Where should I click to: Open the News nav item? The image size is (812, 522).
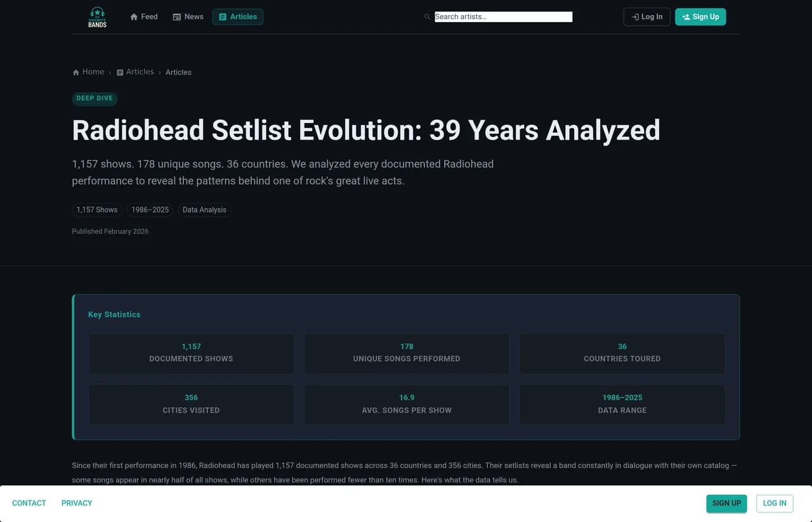(x=188, y=17)
